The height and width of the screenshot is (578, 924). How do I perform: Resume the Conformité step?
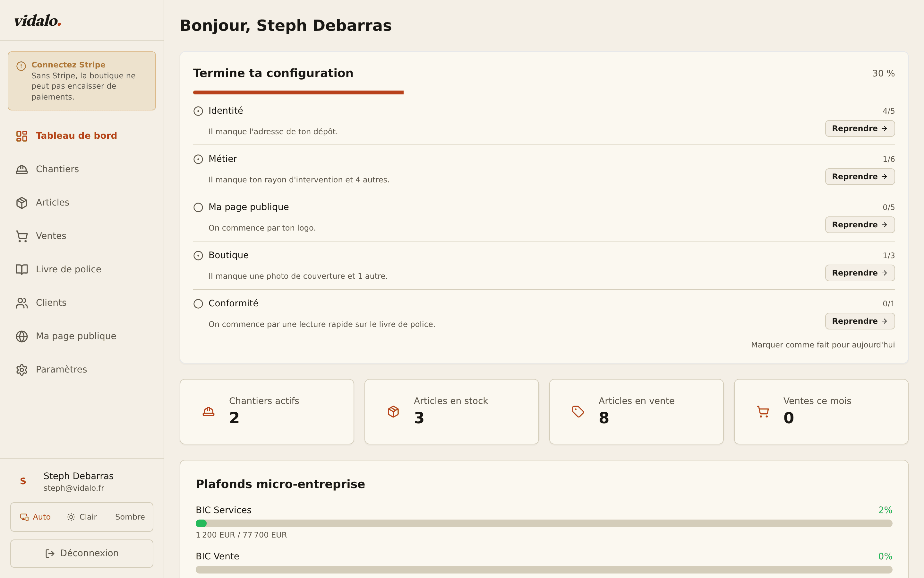point(860,321)
